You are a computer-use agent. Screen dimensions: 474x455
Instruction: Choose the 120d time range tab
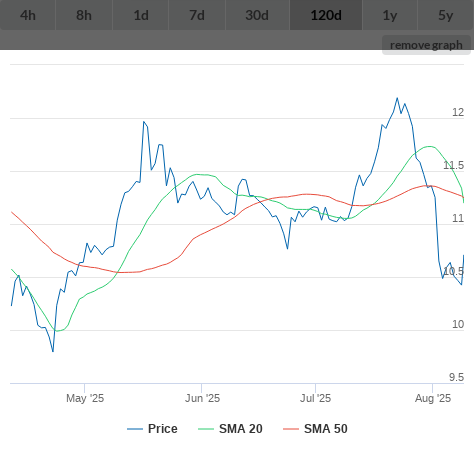coord(326,15)
